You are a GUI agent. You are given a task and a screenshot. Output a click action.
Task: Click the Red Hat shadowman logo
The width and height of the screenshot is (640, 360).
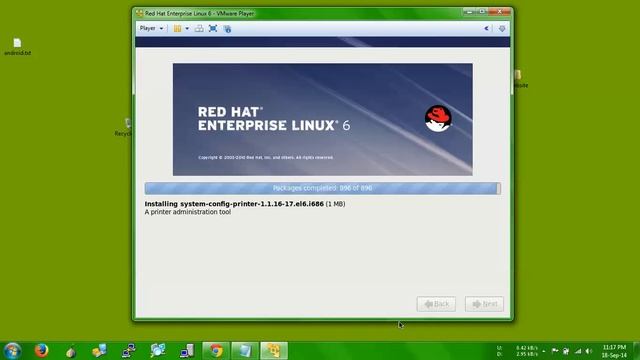tap(438, 119)
